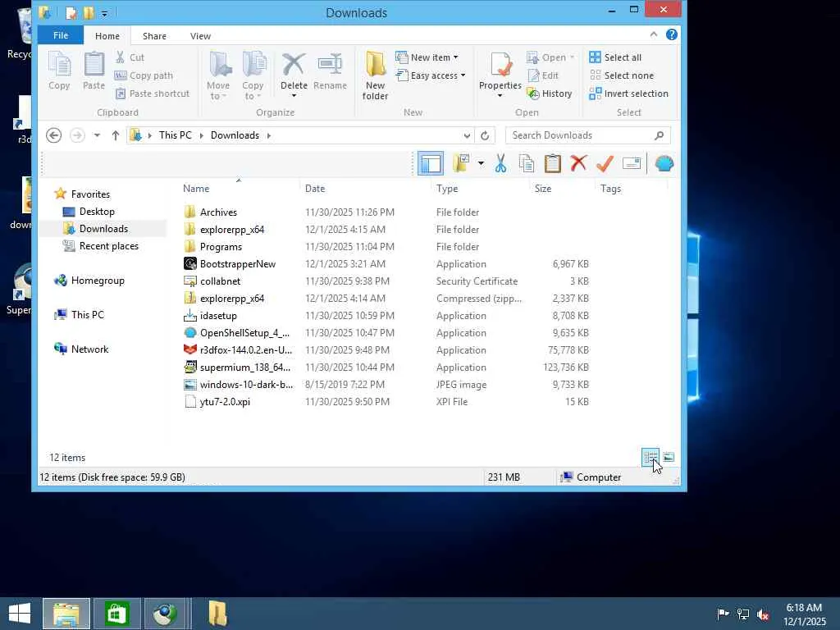Screen dimensions: 840x630
Task: Click the scissors Cut toolbar icon
Action: (x=501, y=163)
